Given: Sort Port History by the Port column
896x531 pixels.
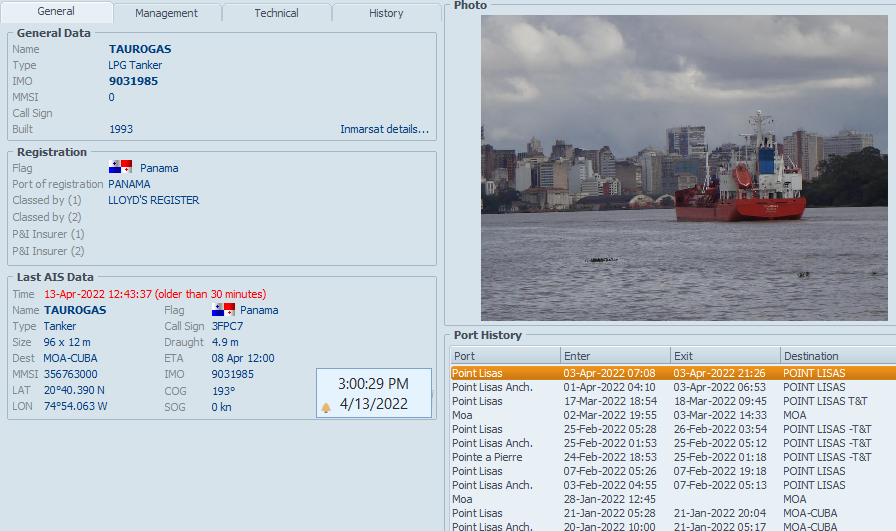Looking at the screenshot, I should click(x=505, y=356).
